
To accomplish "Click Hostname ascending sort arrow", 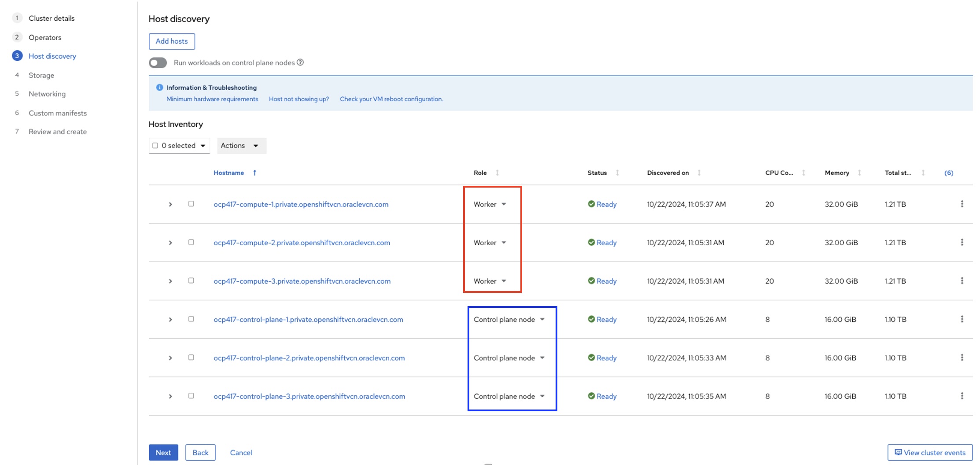I will 254,173.
